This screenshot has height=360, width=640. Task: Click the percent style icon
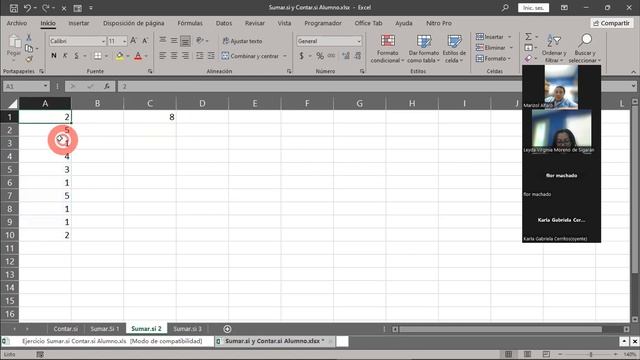tap(320, 56)
